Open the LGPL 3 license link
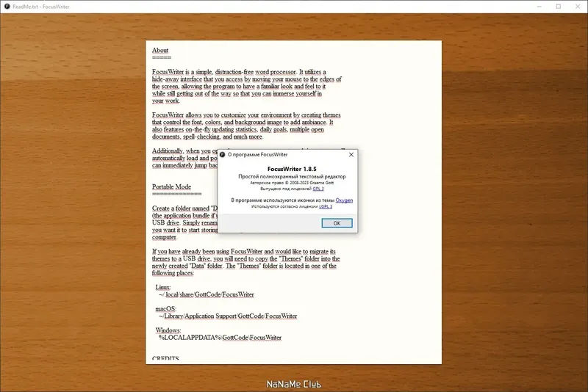The height and width of the screenshot is (392, 588). 326,206
